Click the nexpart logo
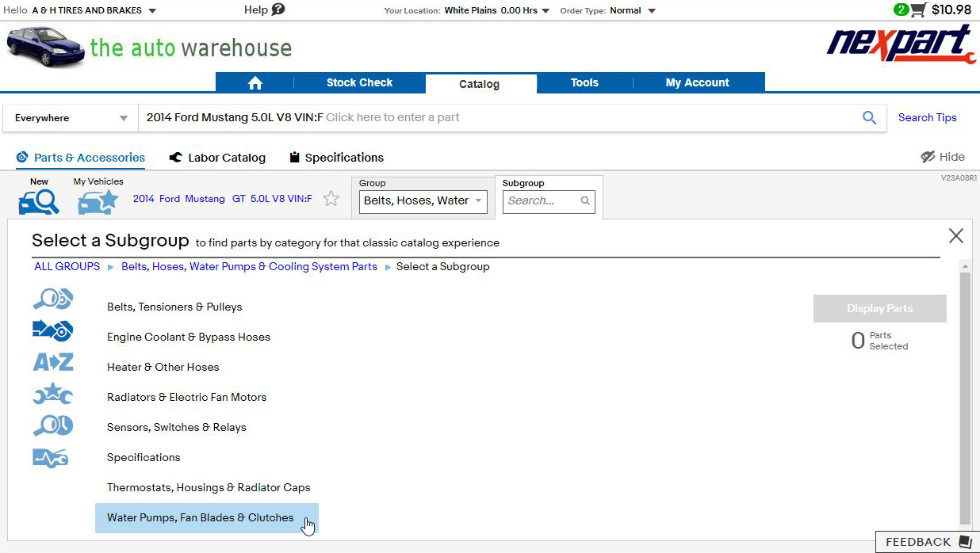This screenshot has width=980, height=553. tap(901, 44)
